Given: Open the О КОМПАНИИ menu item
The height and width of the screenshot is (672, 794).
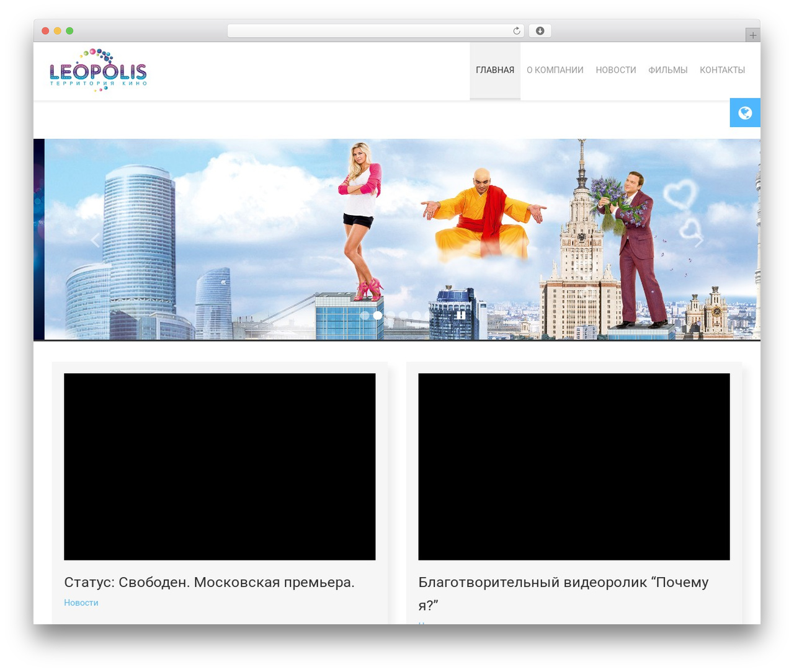Looking at the screenshot, I should tap(555, 70).
